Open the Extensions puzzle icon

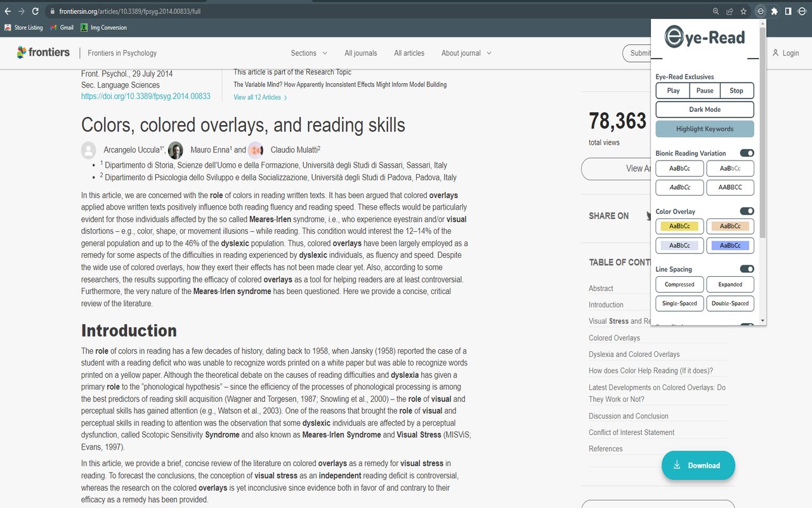[775, 11]
